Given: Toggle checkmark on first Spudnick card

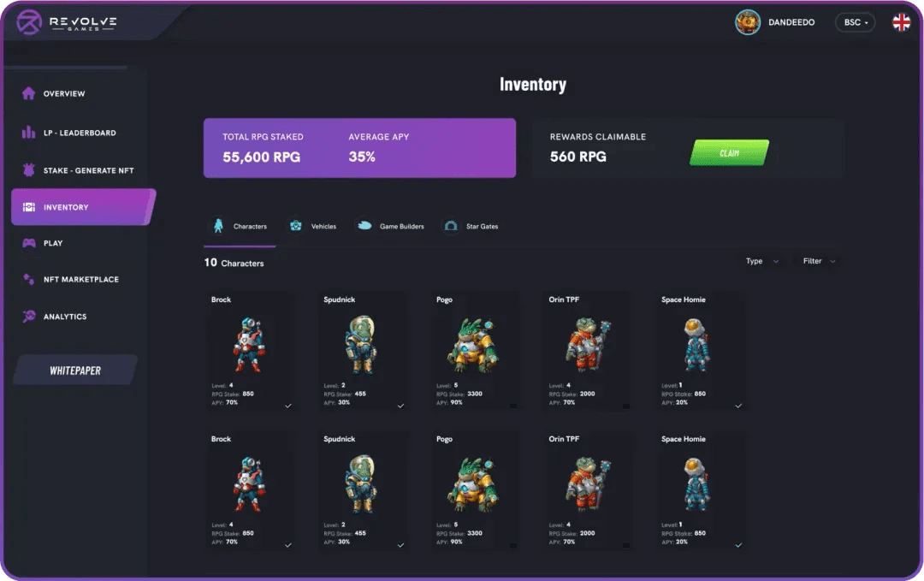Looking at the screenshot, I should point(400,406).
